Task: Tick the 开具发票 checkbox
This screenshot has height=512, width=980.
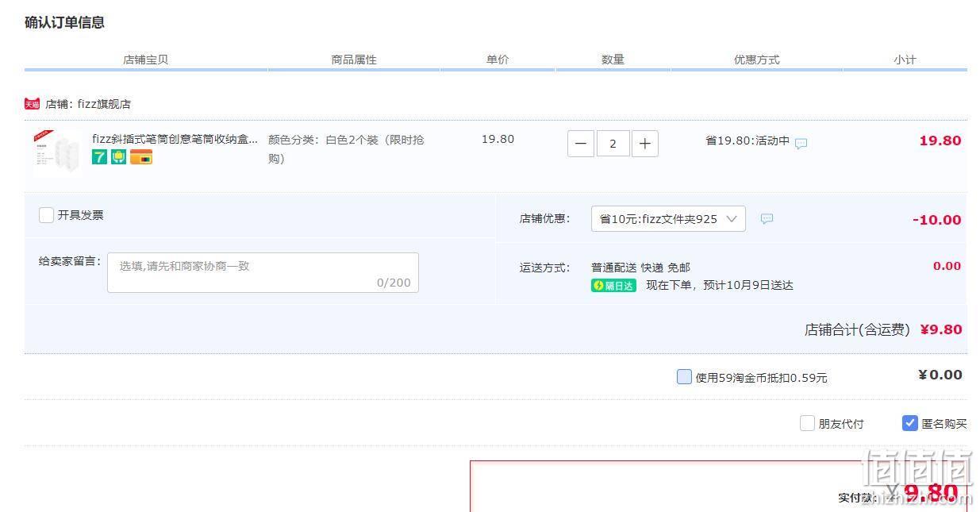Action: pyautogui.click(x=47, y=215)
